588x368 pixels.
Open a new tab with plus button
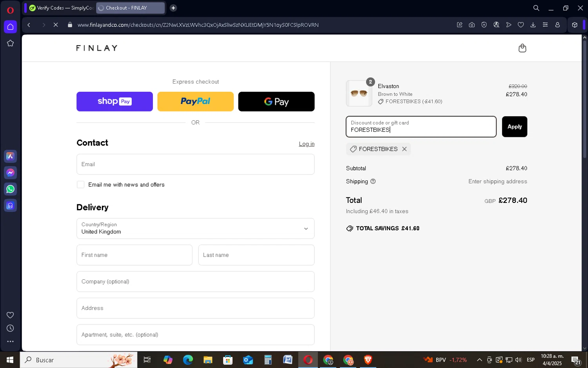173,8
